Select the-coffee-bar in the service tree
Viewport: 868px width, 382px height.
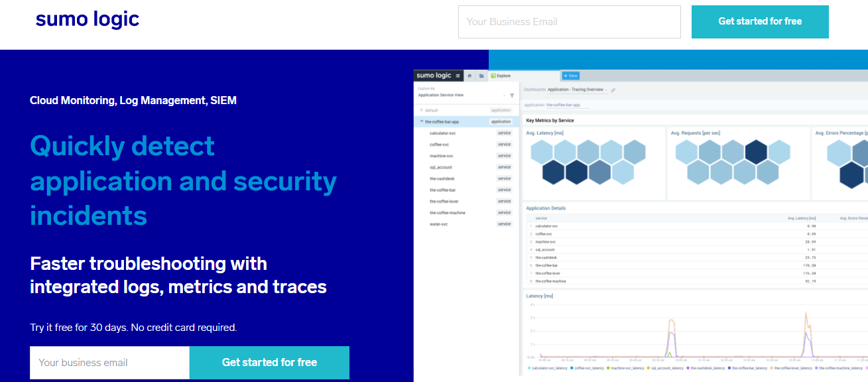coord(442,190)
